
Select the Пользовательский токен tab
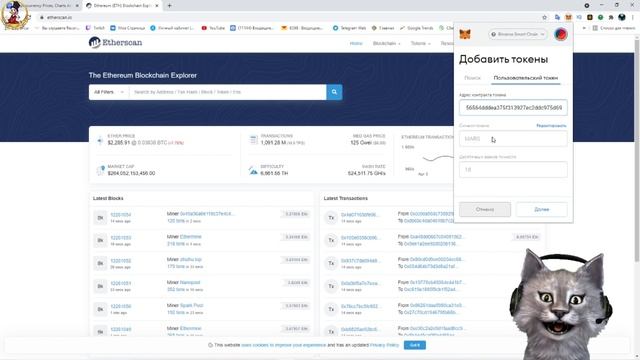526,78
